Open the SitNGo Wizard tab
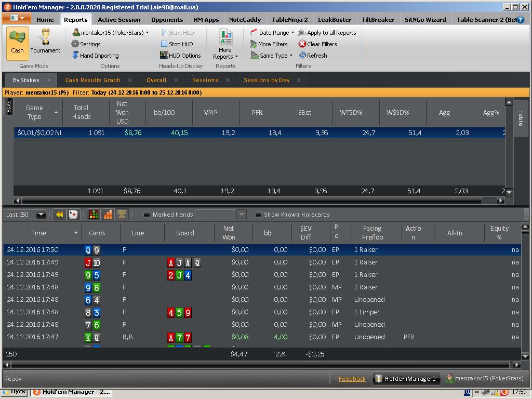This screenshot has height=399, width=532. coord(425,20)
